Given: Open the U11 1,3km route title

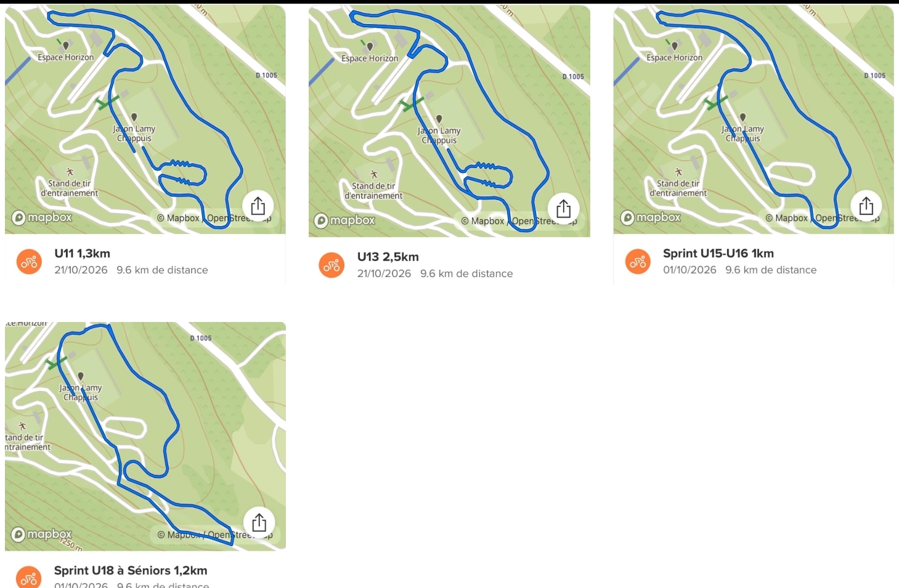Looking at the screenshot, I should (82, 253).
